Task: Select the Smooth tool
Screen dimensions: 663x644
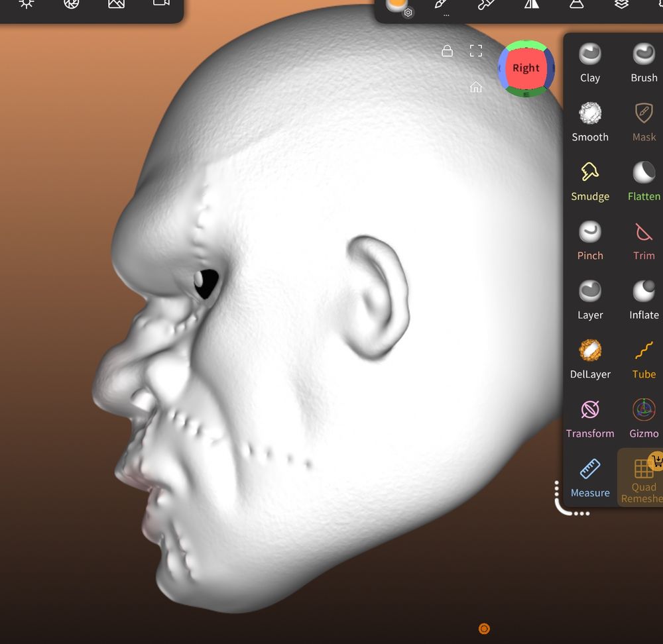Action: tap(590, 123)
